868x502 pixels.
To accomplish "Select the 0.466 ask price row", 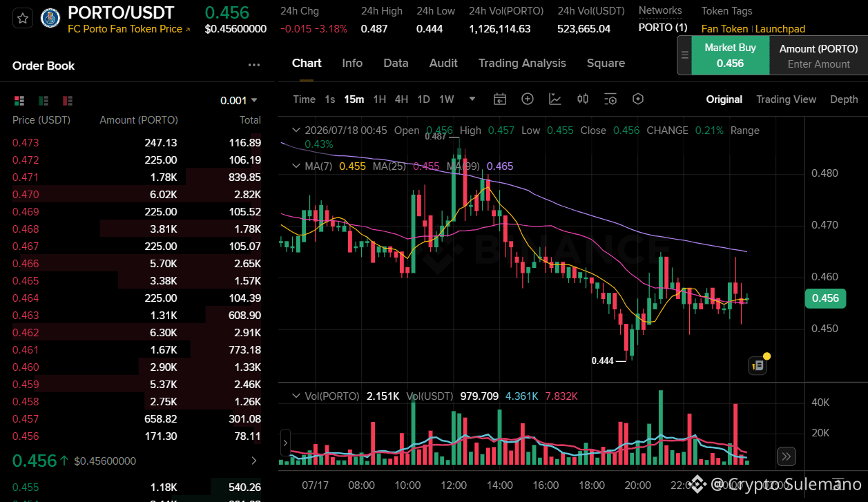I will click(137, 264).
